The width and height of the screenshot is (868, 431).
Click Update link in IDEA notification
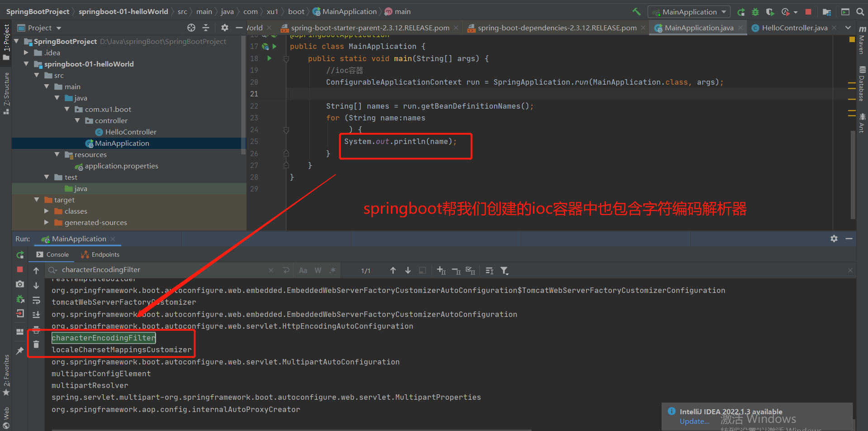694,421
